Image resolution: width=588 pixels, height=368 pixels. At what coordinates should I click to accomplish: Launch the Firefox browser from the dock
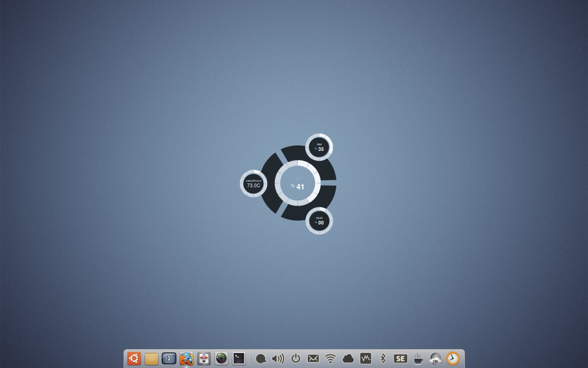point(187,358)
